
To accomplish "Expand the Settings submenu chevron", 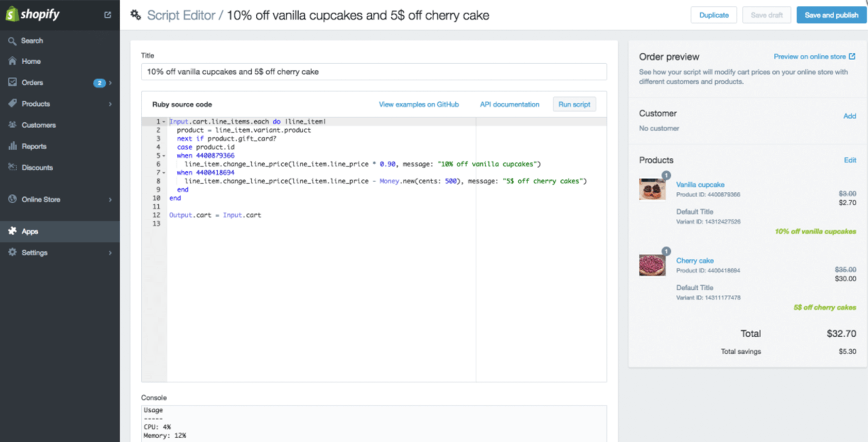I will pos(110,253).
